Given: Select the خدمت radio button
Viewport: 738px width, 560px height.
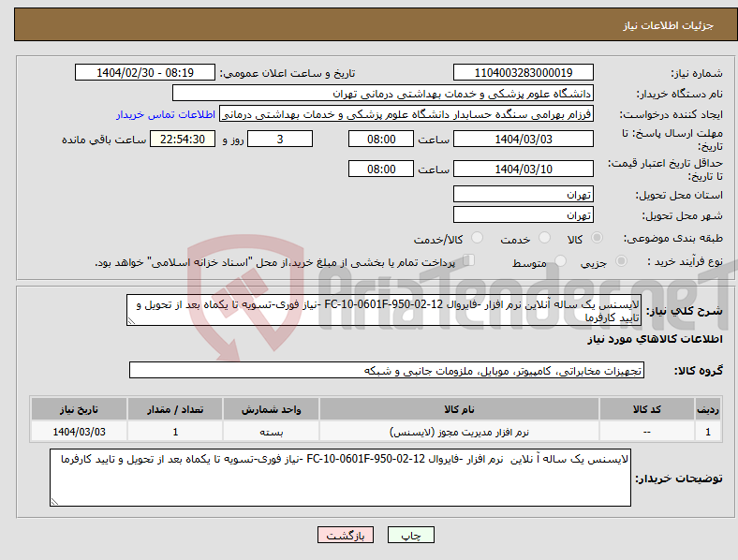Looking at the screenshot, I should click(544, 238).
